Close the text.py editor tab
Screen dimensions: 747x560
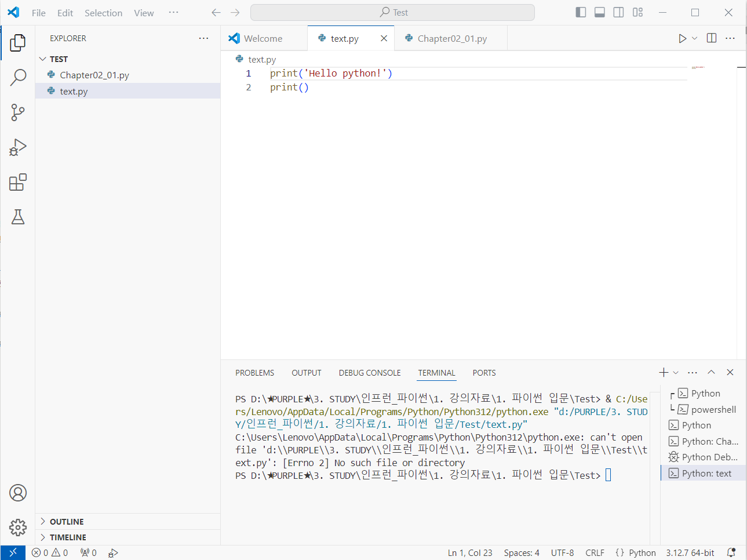(x=384, y=38)
